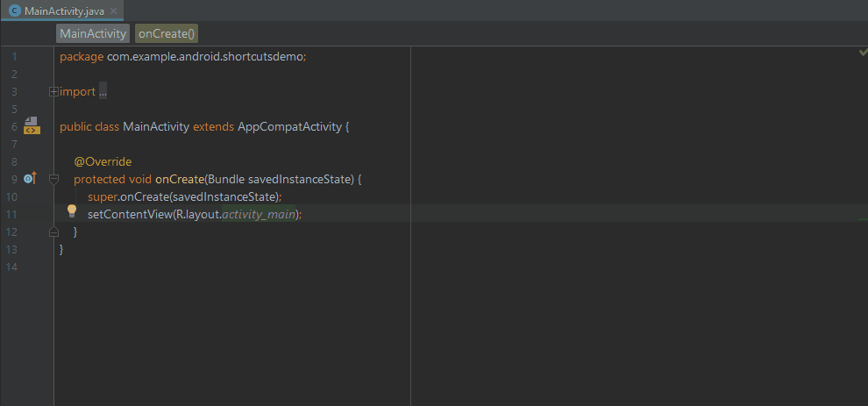Click the Java class icon on the tab
Image resolution: width=868 pixels, height=406 pixels.
pyautogui.click(x=14, y=11)
